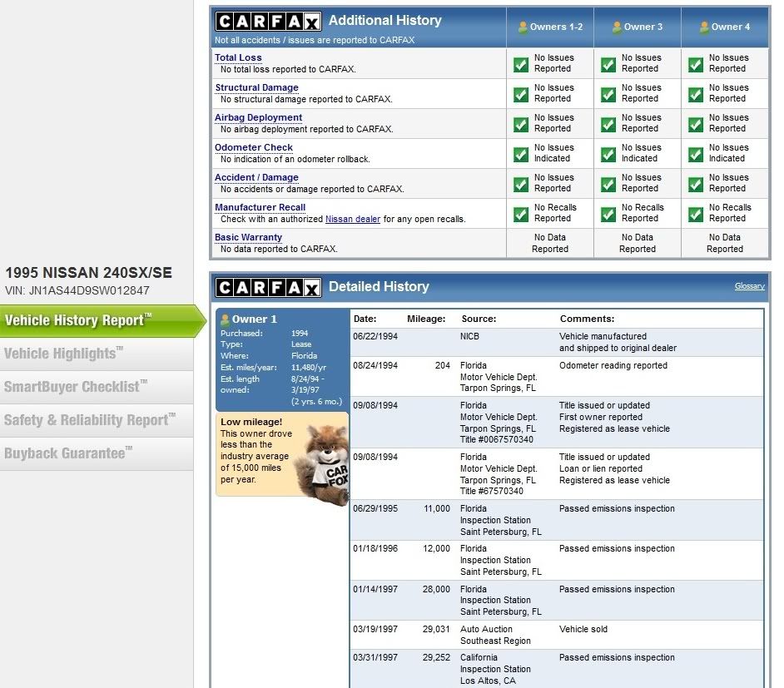This screenshot has width=784, height=688.
Task: Click the Auto Auction source entry
Action: 486,630
